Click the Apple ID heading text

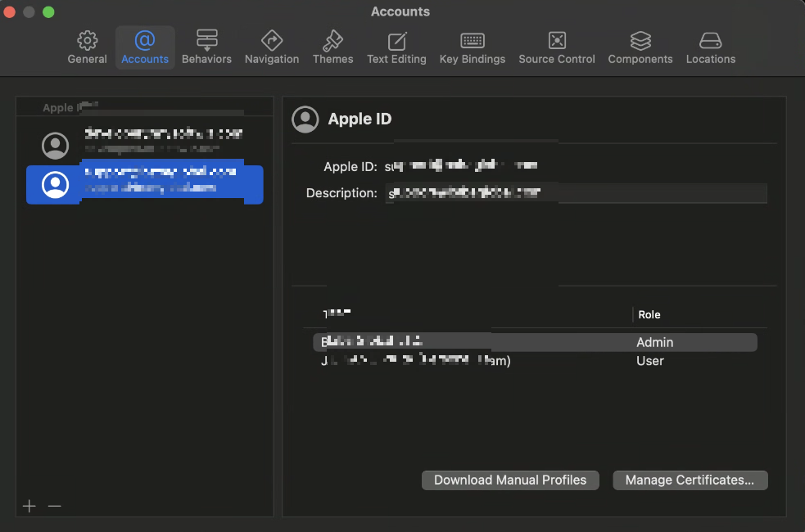coord(360,119)
